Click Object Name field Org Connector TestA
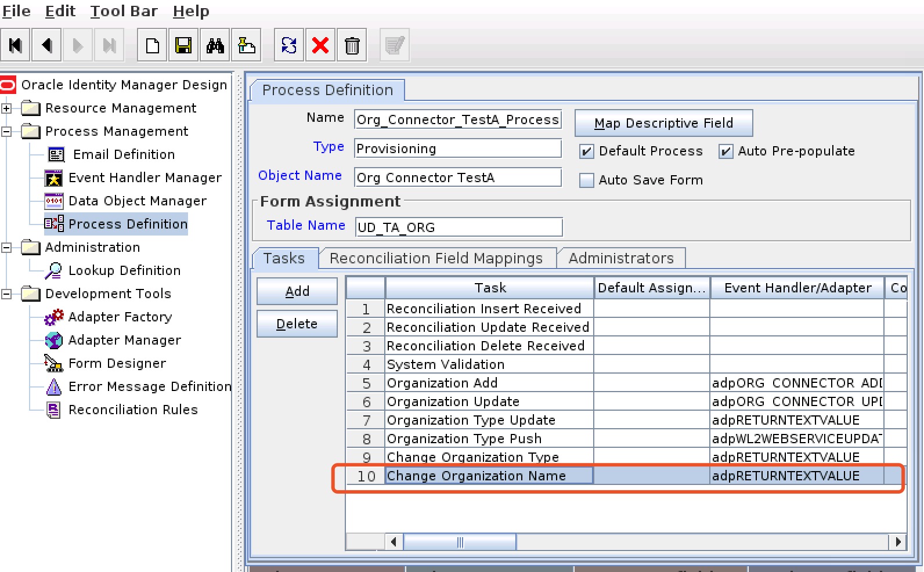 (x=458, y=178)
